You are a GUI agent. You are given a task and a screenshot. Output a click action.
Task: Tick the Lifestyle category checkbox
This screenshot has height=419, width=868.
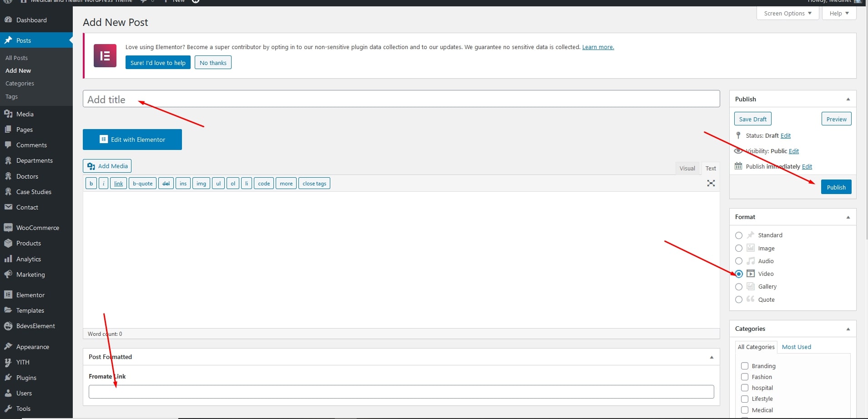[745, 399]
